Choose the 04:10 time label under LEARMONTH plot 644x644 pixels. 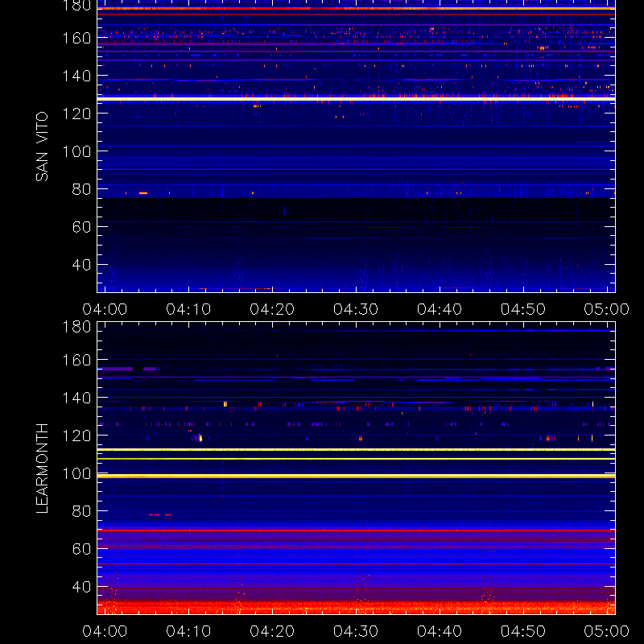[x=188, y=631]
